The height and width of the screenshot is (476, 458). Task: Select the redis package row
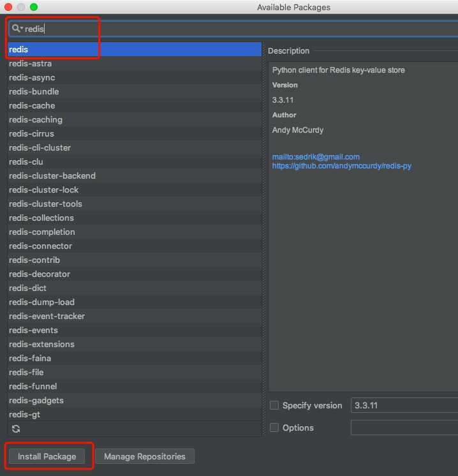point(135,49)
